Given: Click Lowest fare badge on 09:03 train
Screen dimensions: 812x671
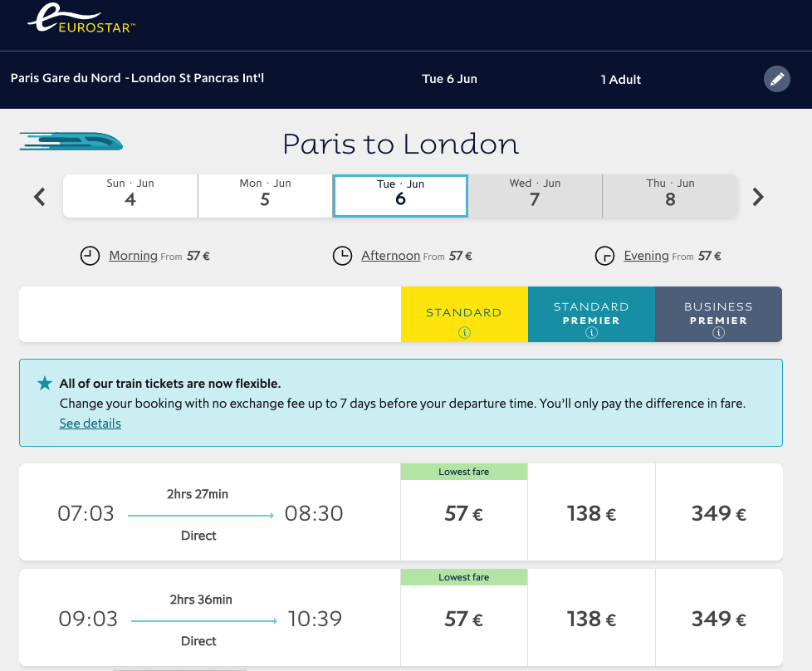Looking at the screenshot, I should pos(464,577).
